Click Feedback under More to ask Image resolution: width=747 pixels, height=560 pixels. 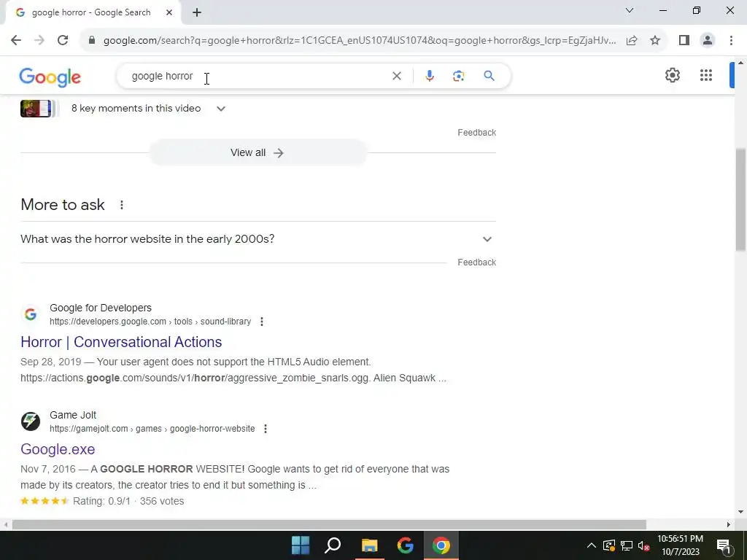point(477,262)
